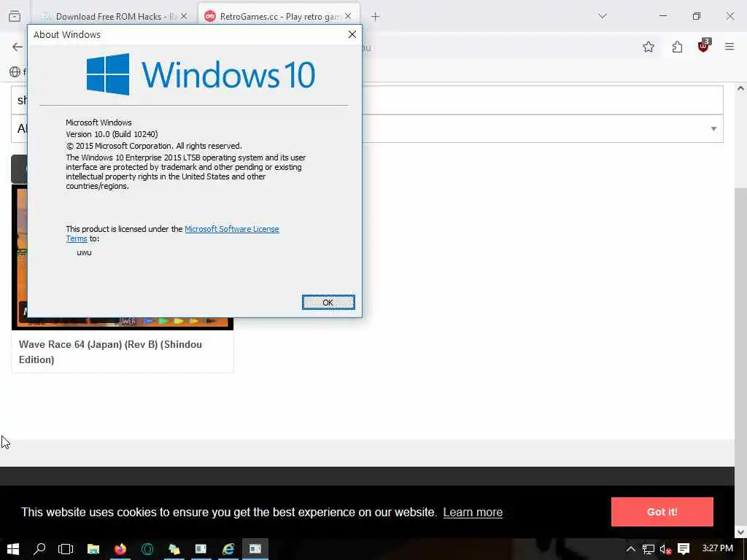The width and height of the screenshot is (747, 560).
Task: Open a new browser tab
Action: (x=376, y=17)
